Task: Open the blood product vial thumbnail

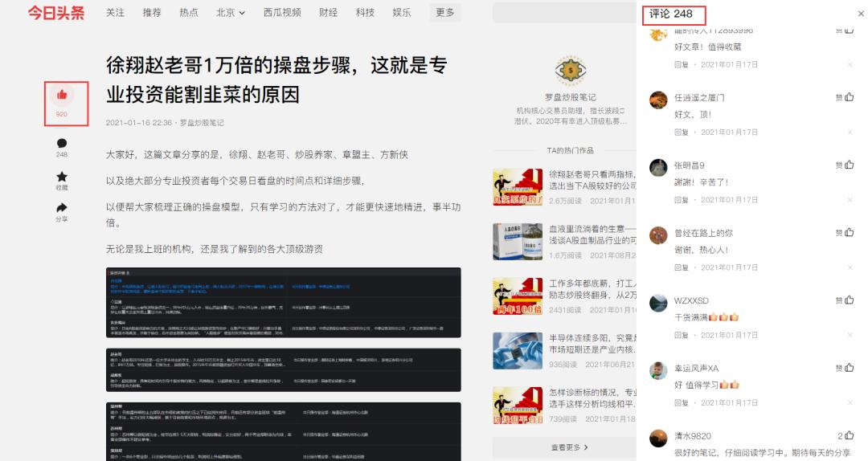Action: (x=518, y=242)
